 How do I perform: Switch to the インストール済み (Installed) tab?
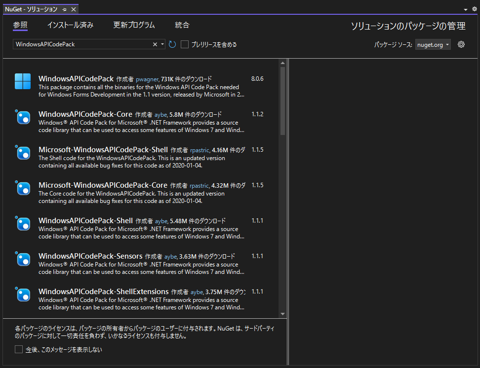[x=70, y=25]
